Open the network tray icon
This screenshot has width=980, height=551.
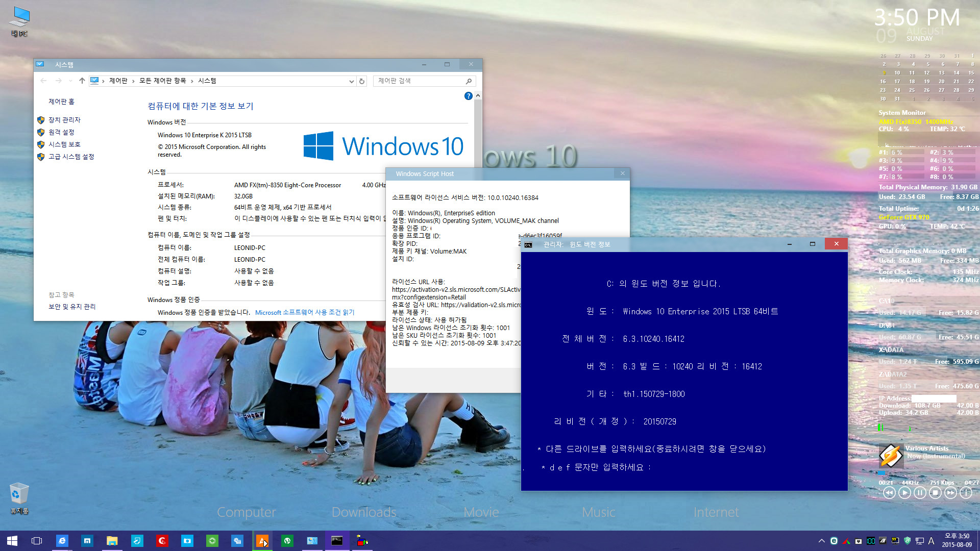(x=919, y=541)
